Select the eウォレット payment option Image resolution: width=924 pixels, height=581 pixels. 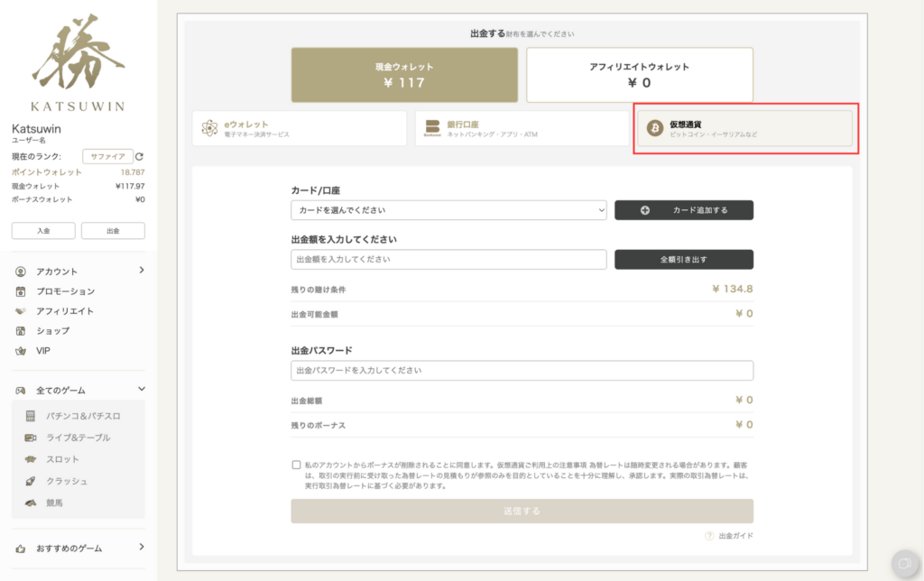coord(299,129)
